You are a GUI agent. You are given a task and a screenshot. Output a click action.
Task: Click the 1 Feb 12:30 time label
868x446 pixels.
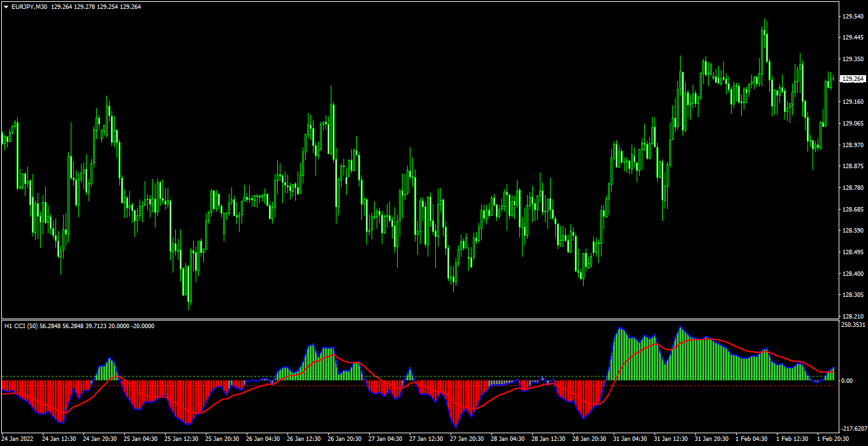tap(792, 439)
